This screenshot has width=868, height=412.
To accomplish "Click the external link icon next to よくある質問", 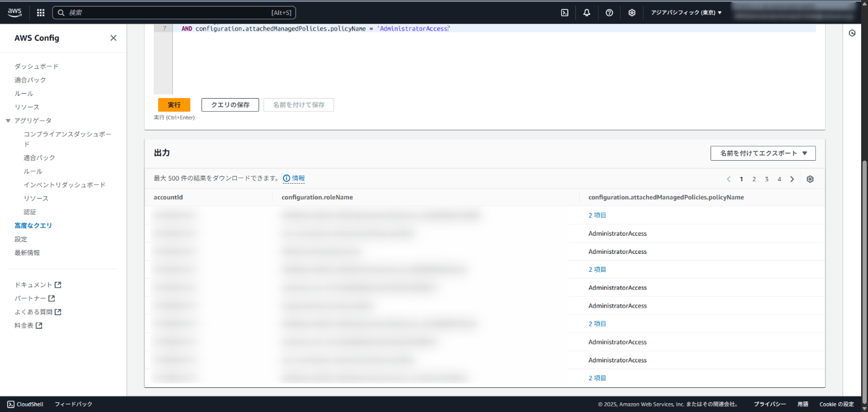I will pos(58,312).
